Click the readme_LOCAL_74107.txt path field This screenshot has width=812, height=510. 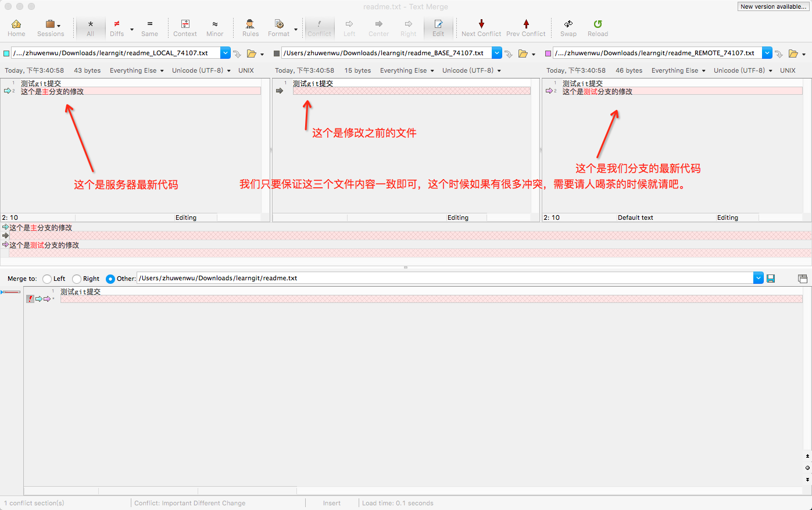(116, 53)
